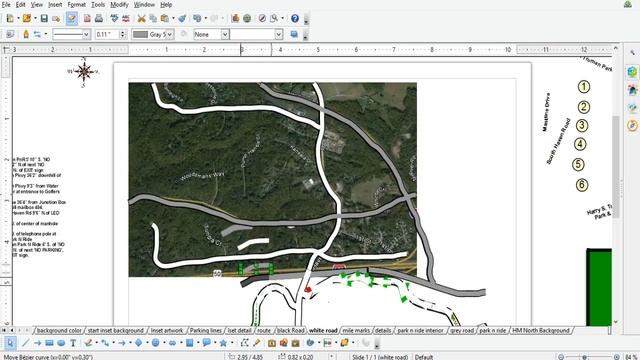Select the Callouts speech bubble tool

click(206, 343)
